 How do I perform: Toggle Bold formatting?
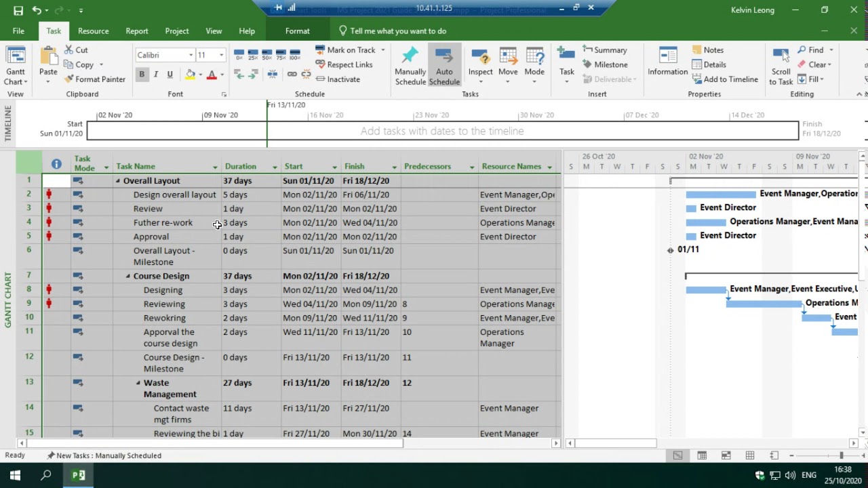coord(142,75)
